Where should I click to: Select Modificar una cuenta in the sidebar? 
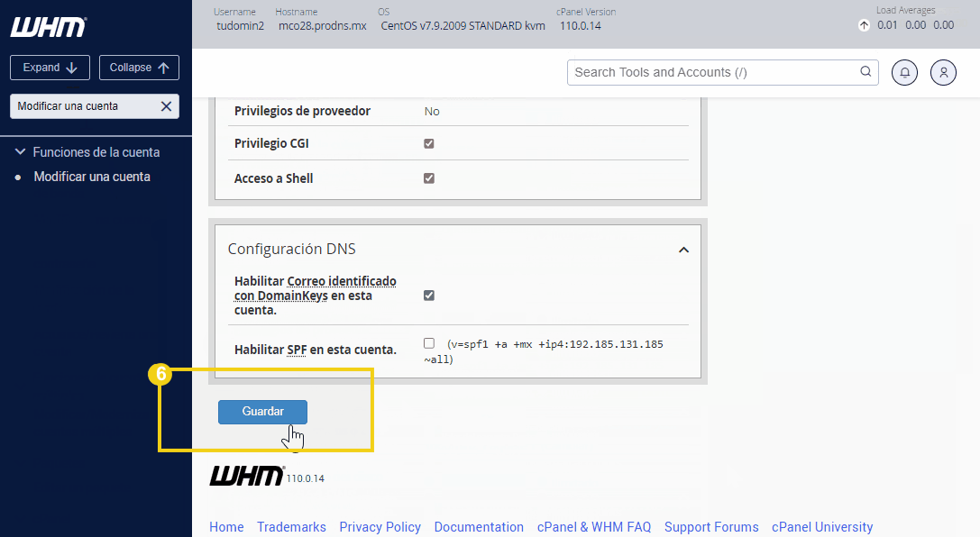point(92,177)
